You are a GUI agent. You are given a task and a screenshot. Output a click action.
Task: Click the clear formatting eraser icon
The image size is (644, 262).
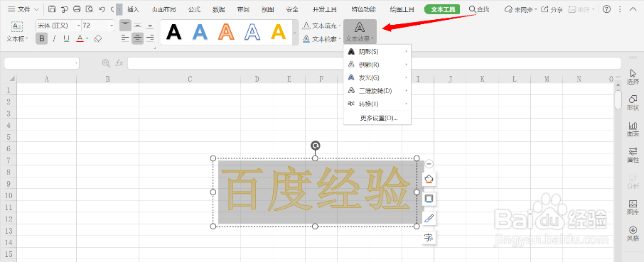97,38
